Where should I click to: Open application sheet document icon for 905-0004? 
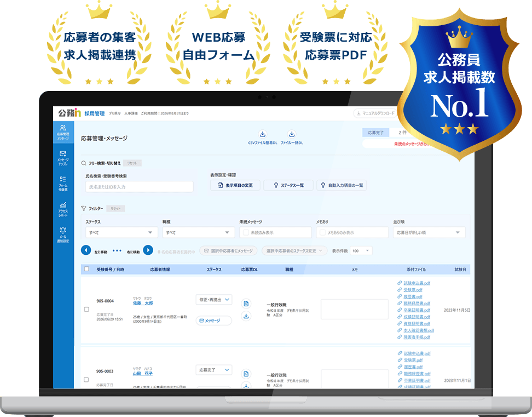[x=246, y=303]
